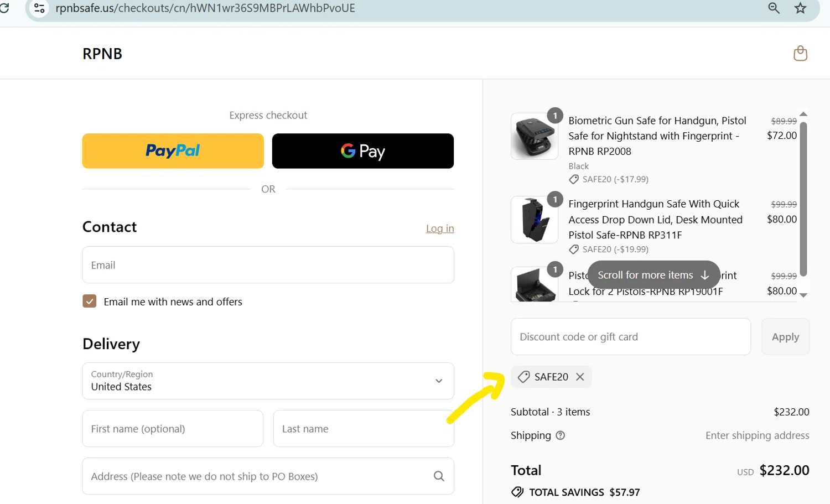The image size is (830, 504).
Task: Bookmark this page with the star icon
Action: 800,8
